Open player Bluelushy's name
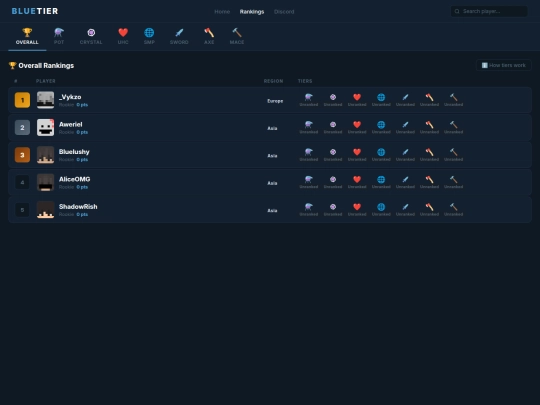 pyautogui.click(x=74, y=152)
